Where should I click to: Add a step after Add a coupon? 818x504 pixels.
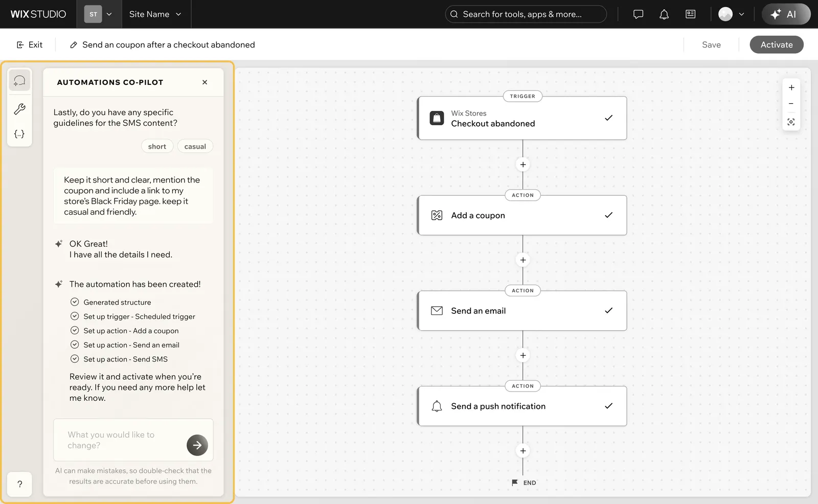pos(523,260)
